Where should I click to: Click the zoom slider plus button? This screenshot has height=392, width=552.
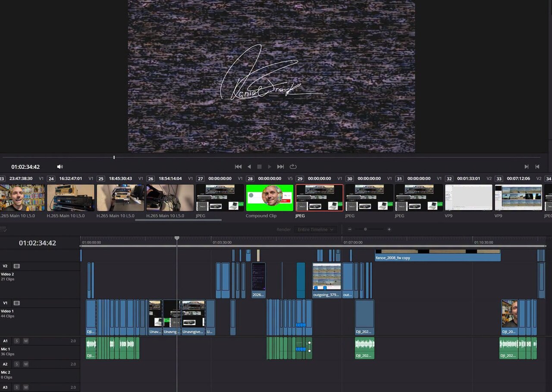pyautogui.click(x=389, y=230)
